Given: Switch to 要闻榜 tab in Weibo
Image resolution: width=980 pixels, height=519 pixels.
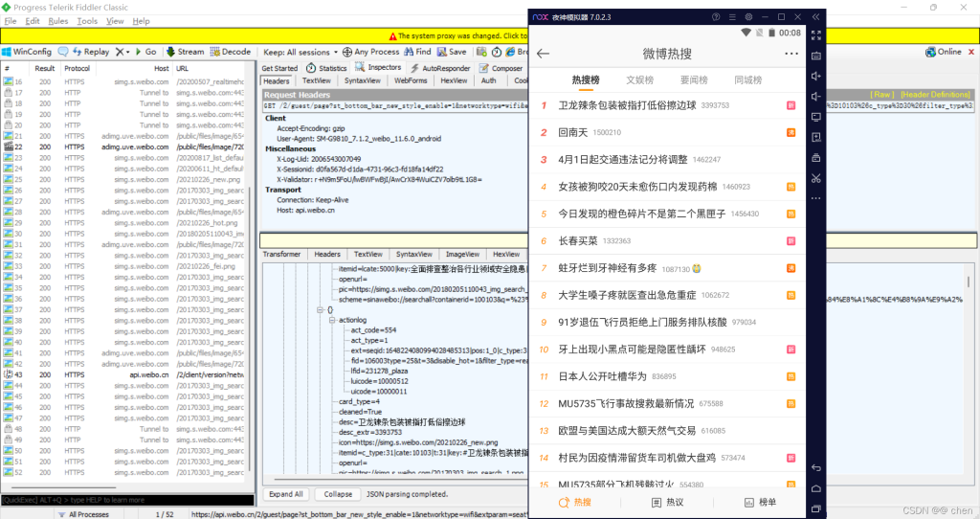Looking at the screenshot, I should (694, 80).
